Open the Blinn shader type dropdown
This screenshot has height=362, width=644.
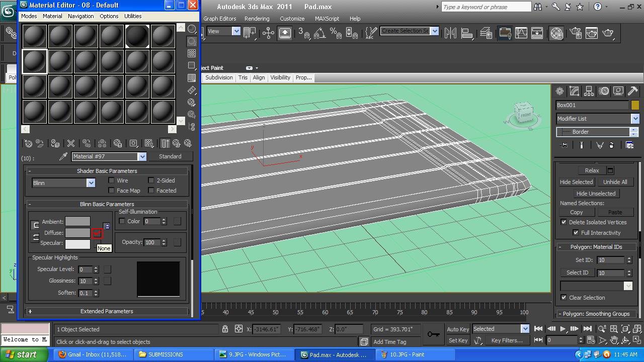91,183
